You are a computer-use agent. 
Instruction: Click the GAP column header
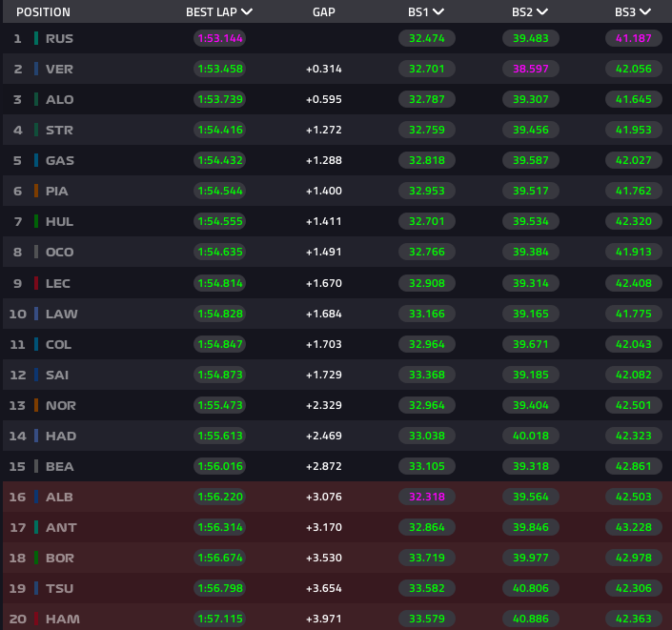[323, 12]
